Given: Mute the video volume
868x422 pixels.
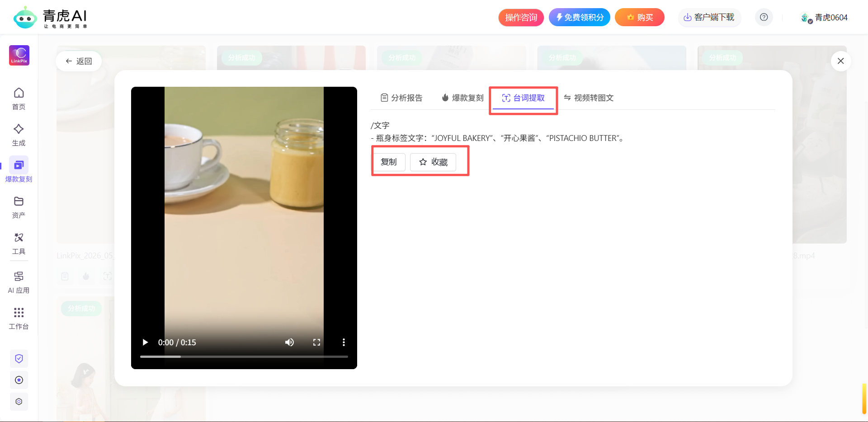Looking at the screenshot, I should point(289,342).
